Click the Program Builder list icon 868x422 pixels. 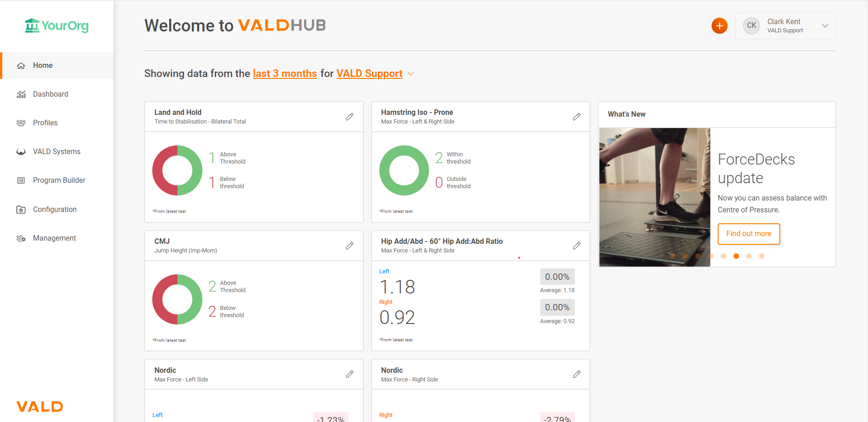21,180
